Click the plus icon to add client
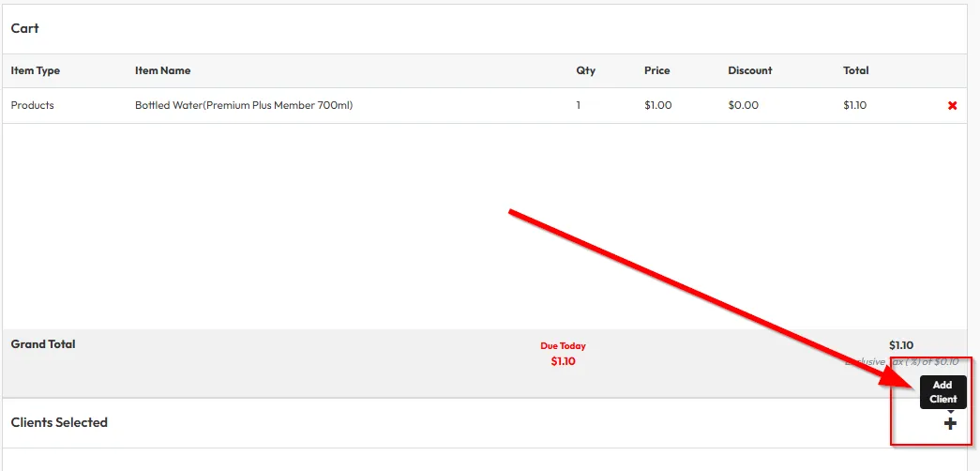 pyautogui.click(x=950, y=424)
